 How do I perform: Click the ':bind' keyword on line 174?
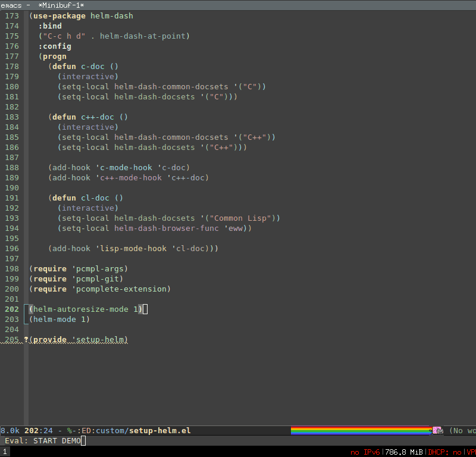50,26
